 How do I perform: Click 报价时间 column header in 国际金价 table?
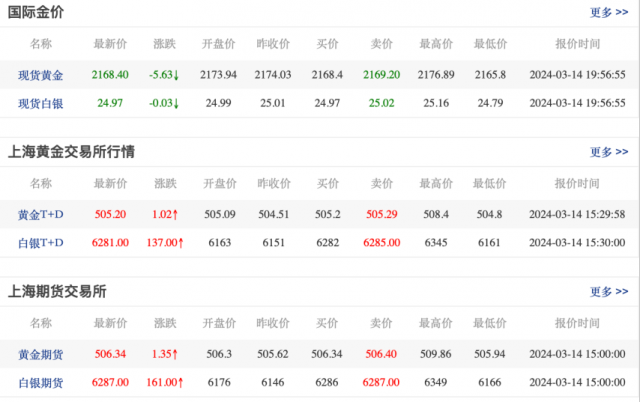(x=577, y=44)
